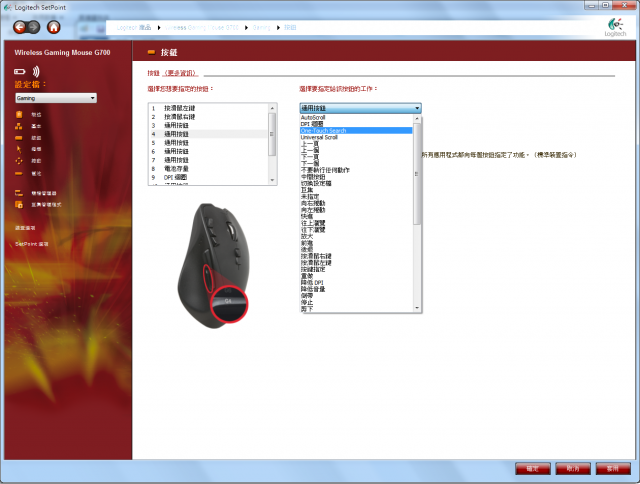Go back with the red back arrow
Viewport: 640px width, 484px height.
click(x=20, y=27)
